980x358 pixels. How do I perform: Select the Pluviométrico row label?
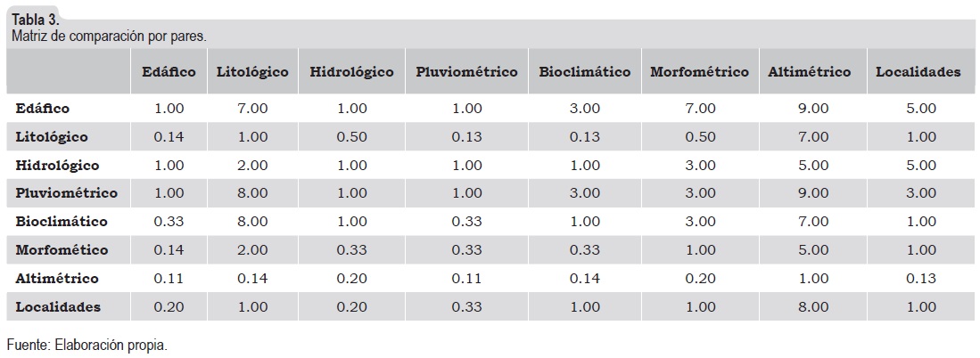pyautogui.click(x=66, y=192)
